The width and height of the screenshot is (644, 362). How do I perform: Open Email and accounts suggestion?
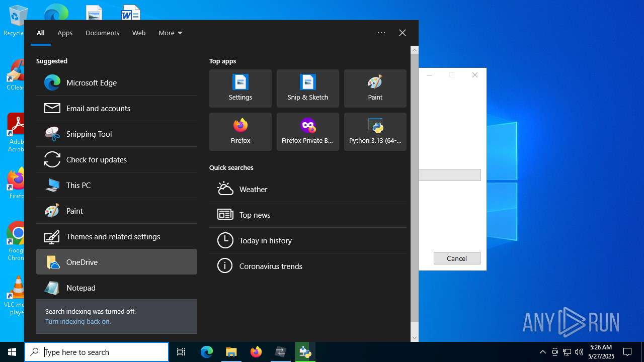click(117, 108)
